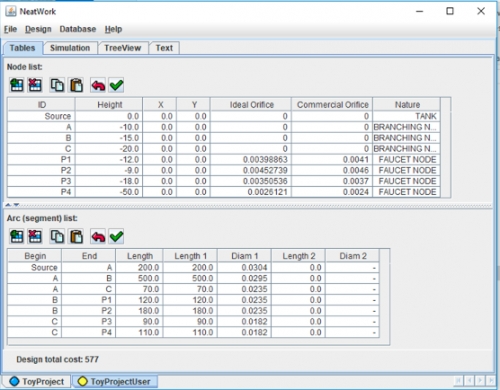Image resolution: width=500 pixels, height=390 pixels.
Task: Select P4 height cell -50.0
Action: [x=109, y=192]
